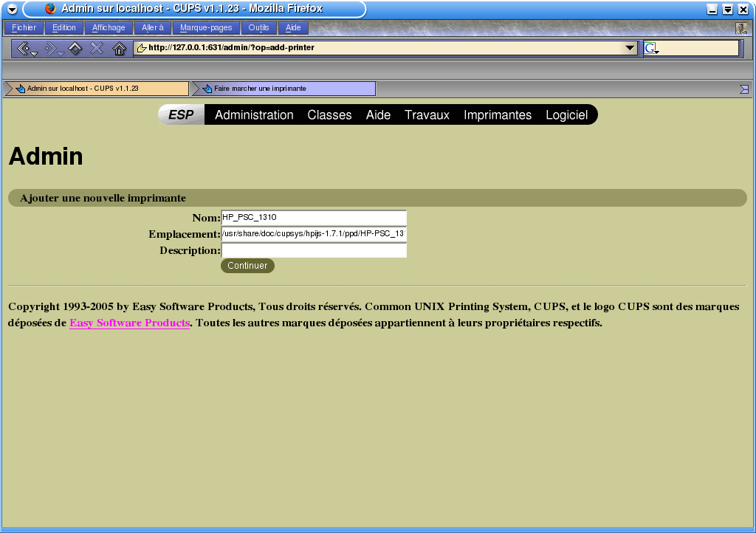Switch to Faire marcher une imprimante tab

(x=283, y=89)
